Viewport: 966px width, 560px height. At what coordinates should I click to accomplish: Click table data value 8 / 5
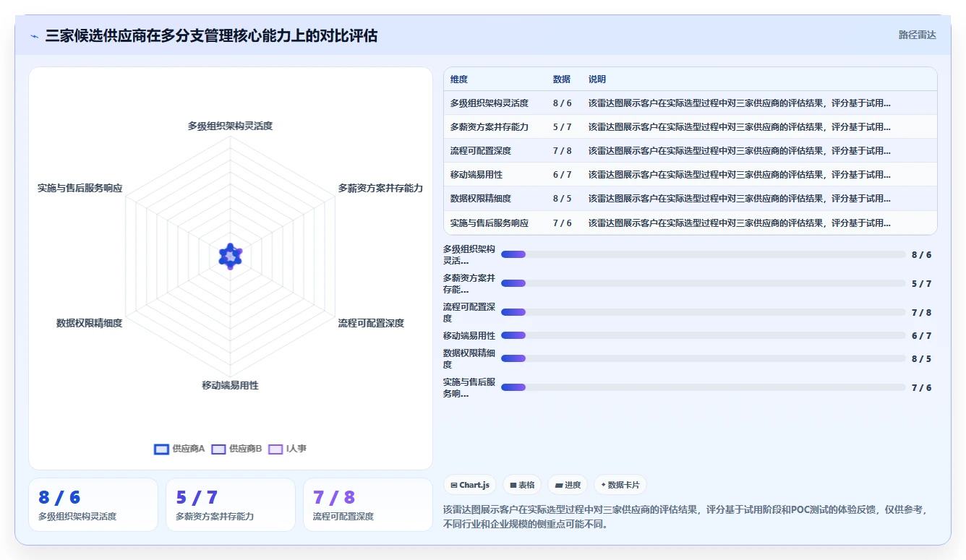click(563, 199)
